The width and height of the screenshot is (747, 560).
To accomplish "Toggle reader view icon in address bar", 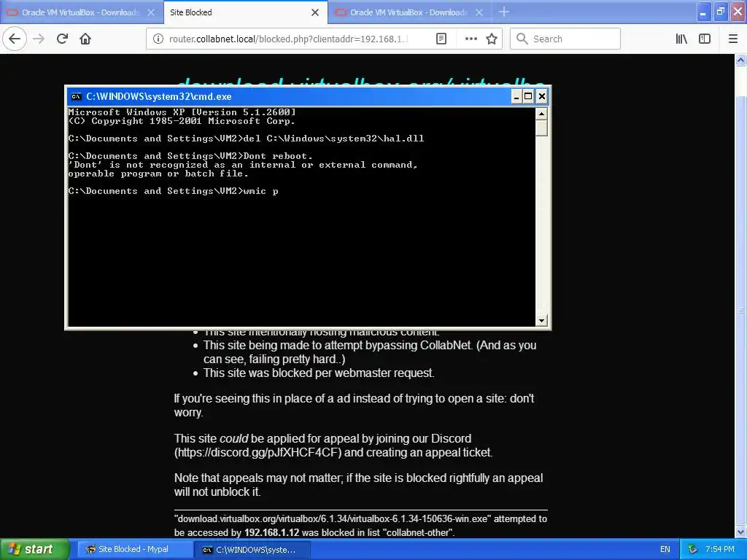I will [441, 39].
